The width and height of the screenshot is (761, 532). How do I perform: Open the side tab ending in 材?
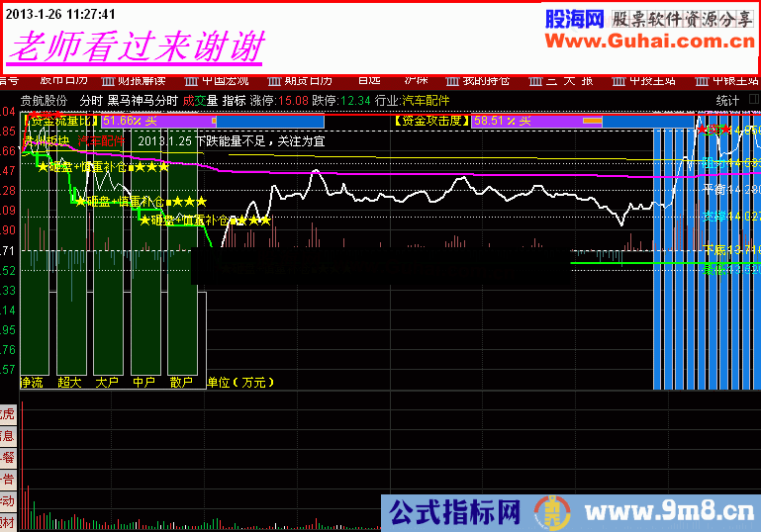(x=8, y=523)
